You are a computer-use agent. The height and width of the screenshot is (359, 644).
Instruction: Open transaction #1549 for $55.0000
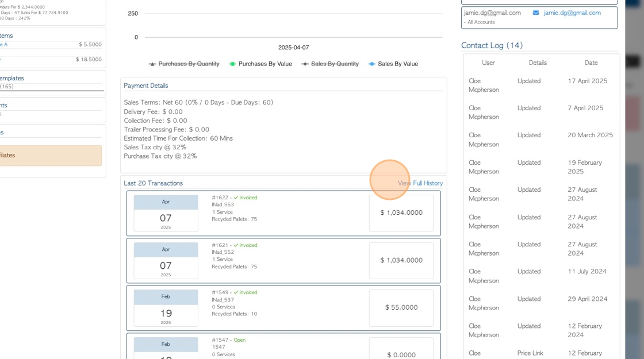[283, 308]
